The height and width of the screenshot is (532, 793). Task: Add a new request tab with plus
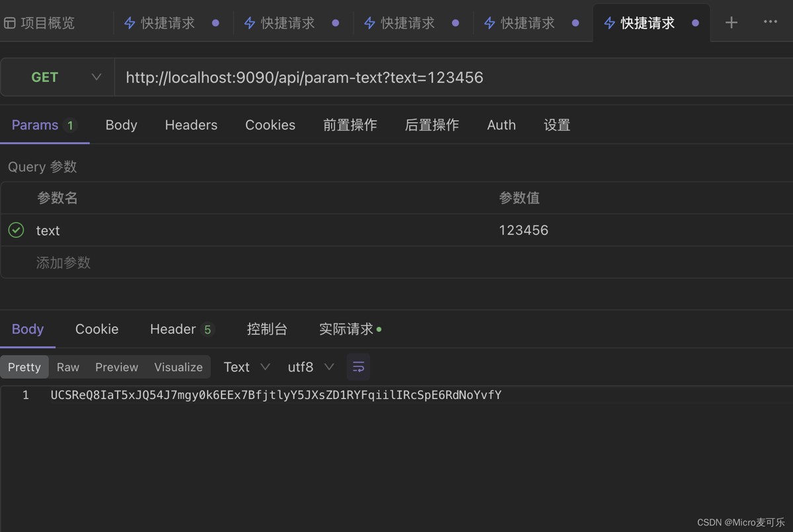click(731, 22)
